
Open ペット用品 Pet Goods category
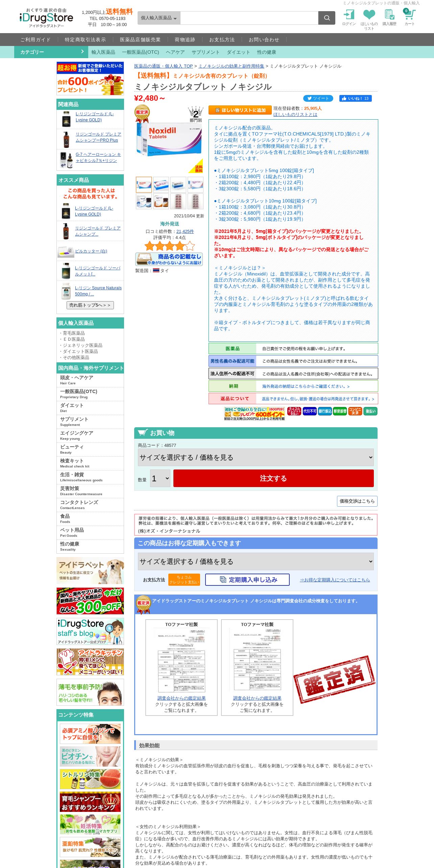pyautogui.click(x=90, y=533)
